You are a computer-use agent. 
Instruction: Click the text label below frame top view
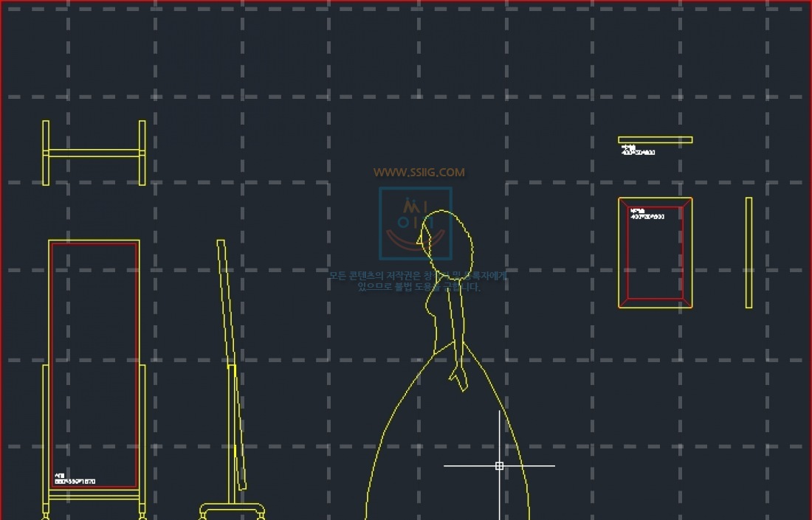pos(637,150)
